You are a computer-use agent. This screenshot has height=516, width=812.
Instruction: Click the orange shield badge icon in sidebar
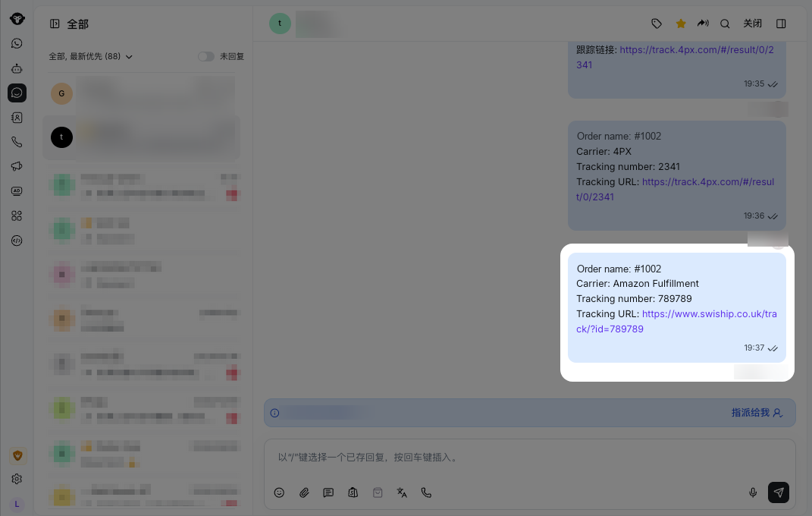pos(17,456)
